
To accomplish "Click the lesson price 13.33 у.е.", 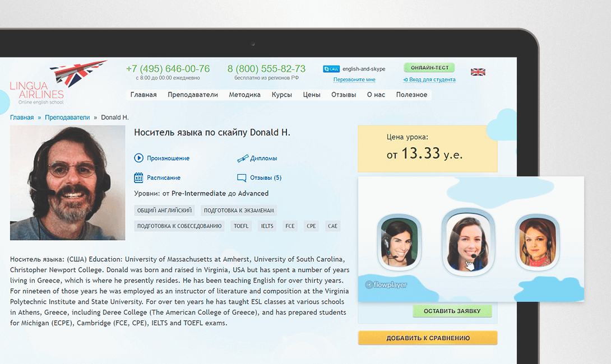I will 424,153.
